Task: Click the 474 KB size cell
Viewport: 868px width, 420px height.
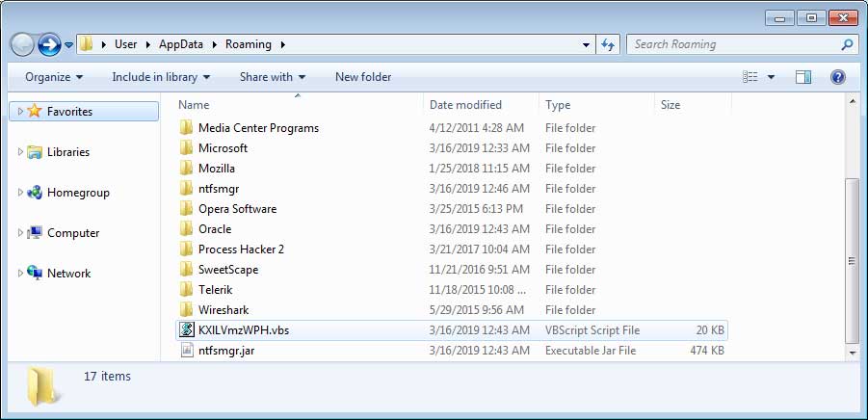Action: coord(707,351)
